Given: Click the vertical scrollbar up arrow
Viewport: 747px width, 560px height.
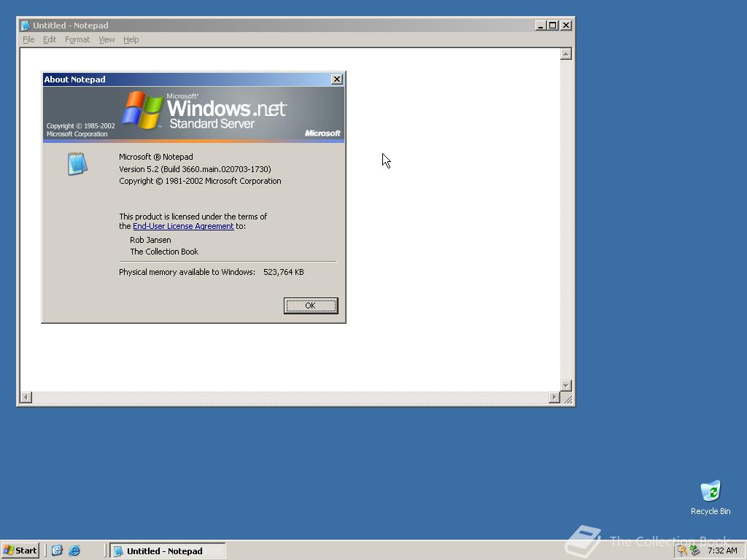Looking at the screenshot, I should pos(565,54).
